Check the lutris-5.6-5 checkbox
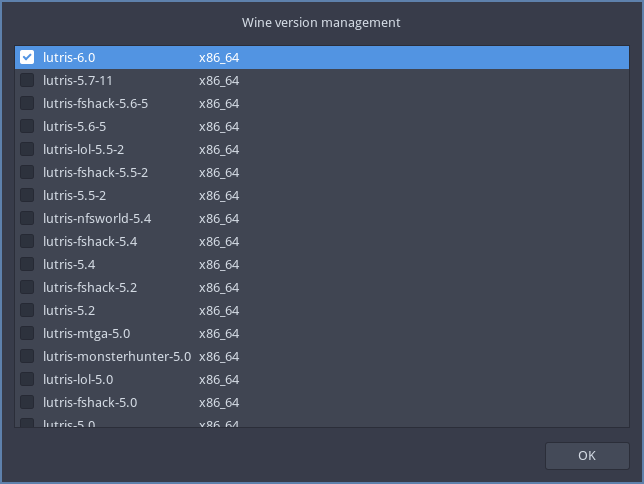Image resolution: width=644 pixels, height=484 pixels. pos(27,126)
